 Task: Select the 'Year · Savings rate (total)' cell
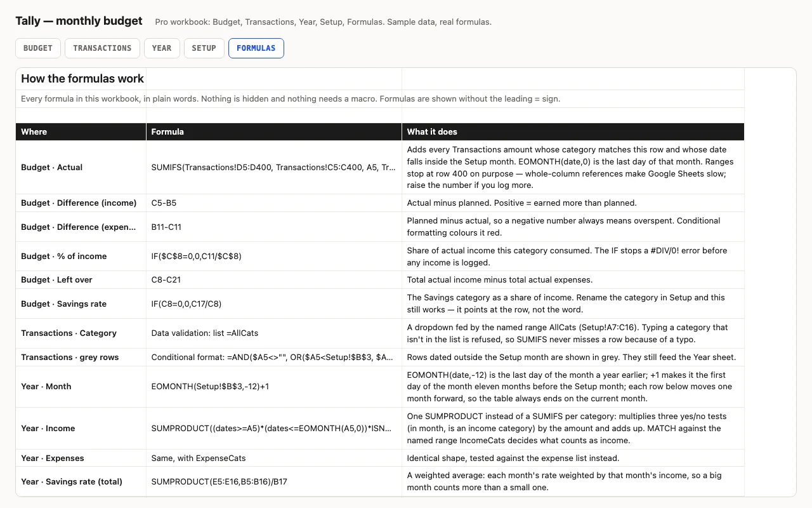tap(81, 482)
